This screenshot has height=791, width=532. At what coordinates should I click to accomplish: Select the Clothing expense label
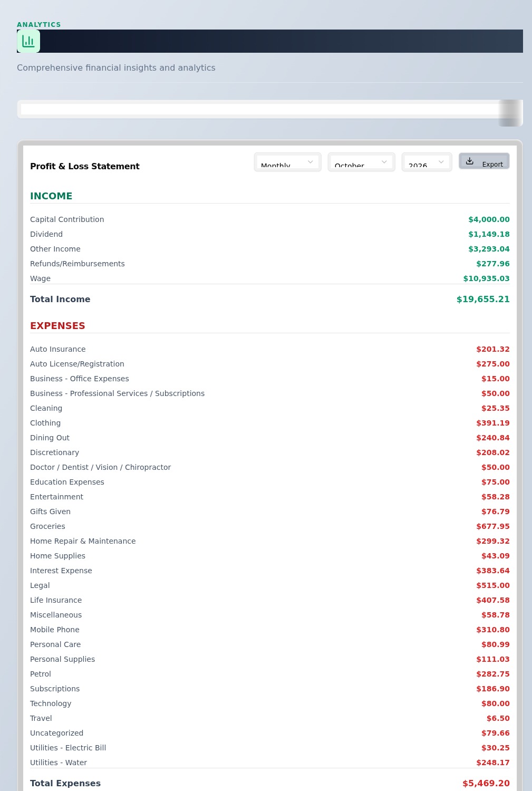pos(45,423)
